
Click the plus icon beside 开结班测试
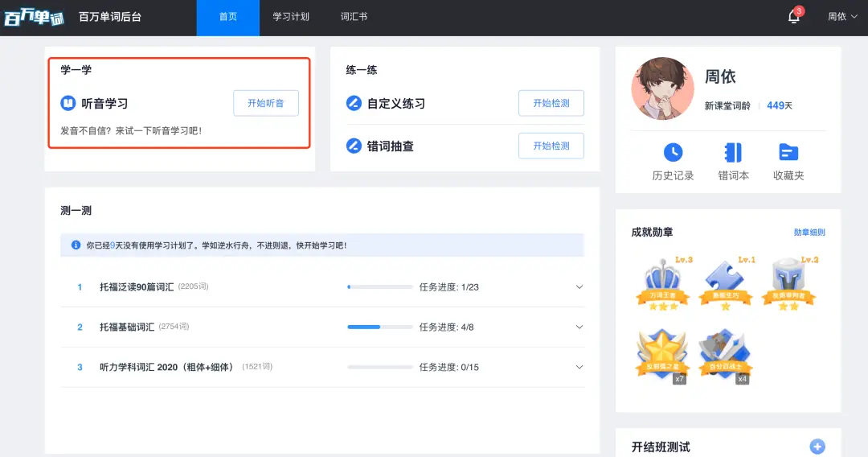pos(817,447)
